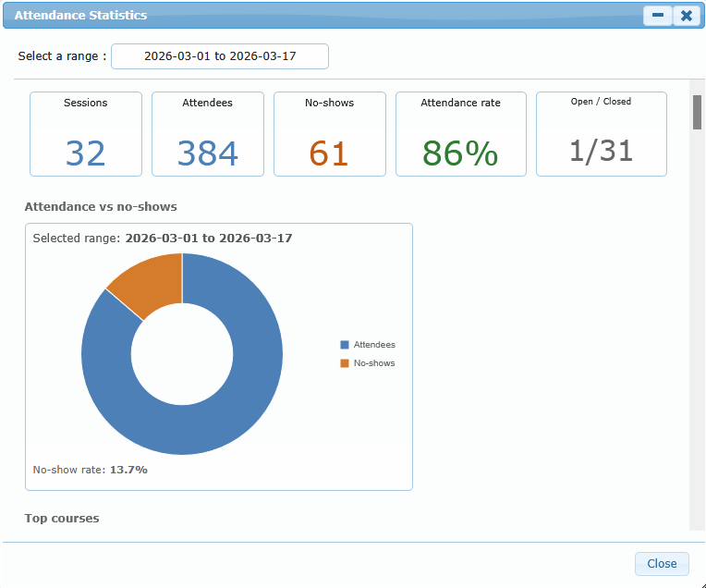Click the Attendance rate card
706x588 pixels.
coord(461,134)
